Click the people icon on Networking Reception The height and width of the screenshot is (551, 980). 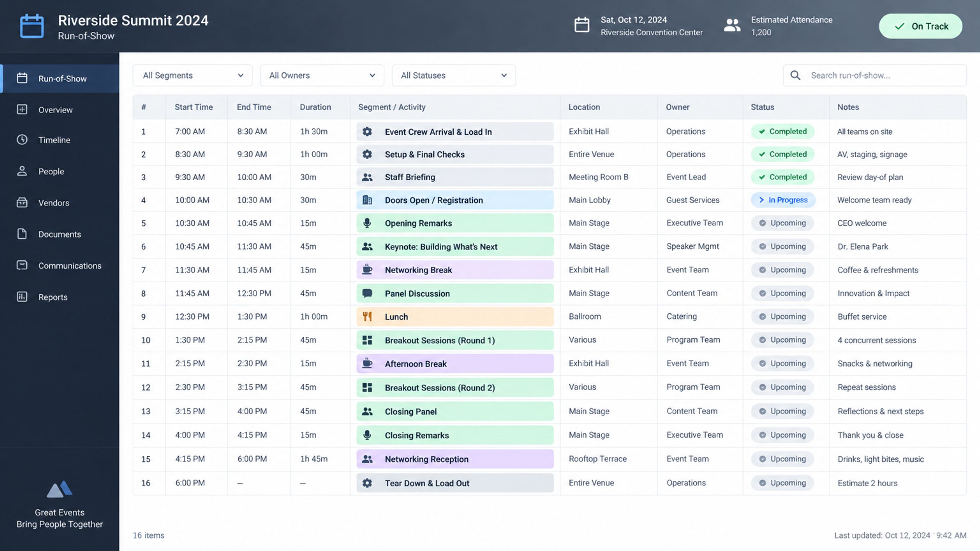367,459
